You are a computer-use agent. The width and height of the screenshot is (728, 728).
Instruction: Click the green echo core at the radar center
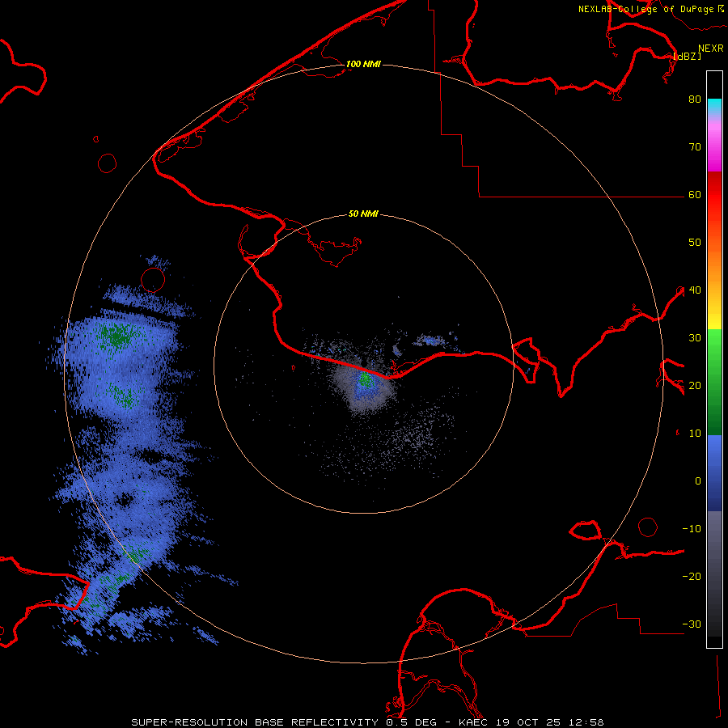(366, 380)
